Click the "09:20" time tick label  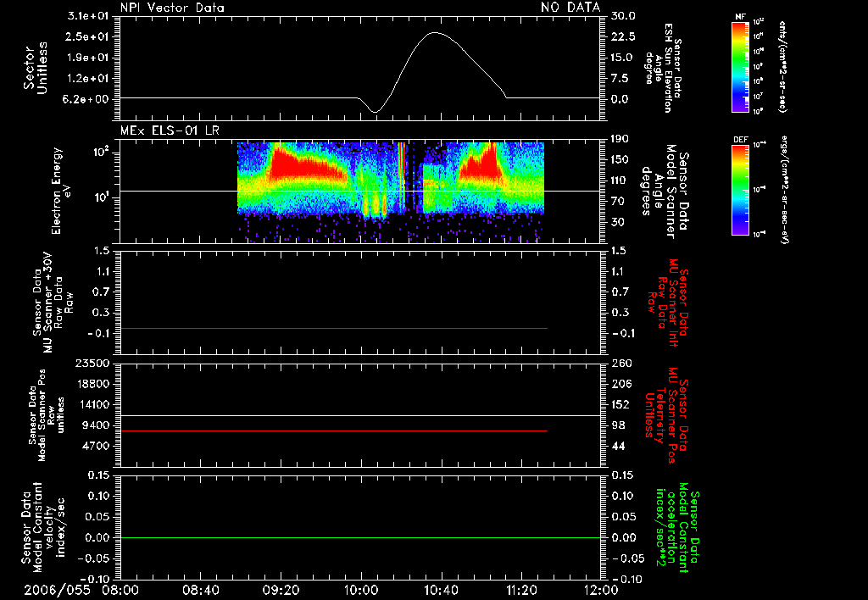281,591
